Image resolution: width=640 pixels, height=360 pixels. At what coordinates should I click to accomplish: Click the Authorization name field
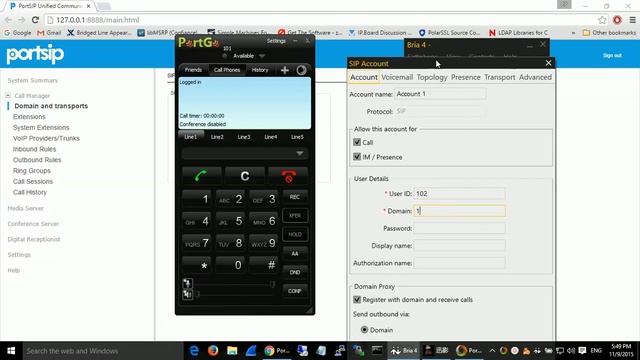point(459,263)
